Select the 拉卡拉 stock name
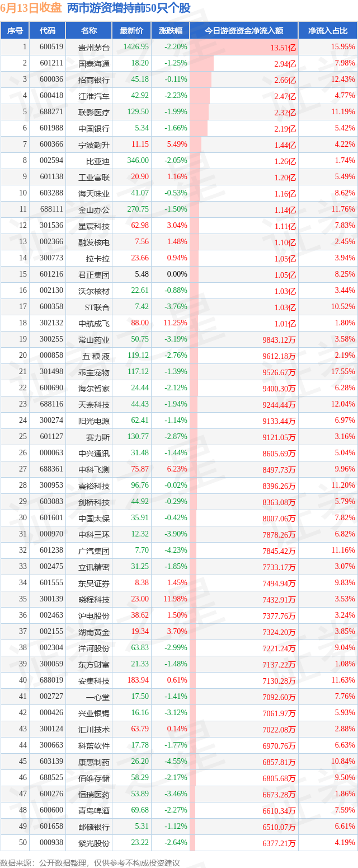Viewport: 358px width, 868px height. (x=98, y=258)
